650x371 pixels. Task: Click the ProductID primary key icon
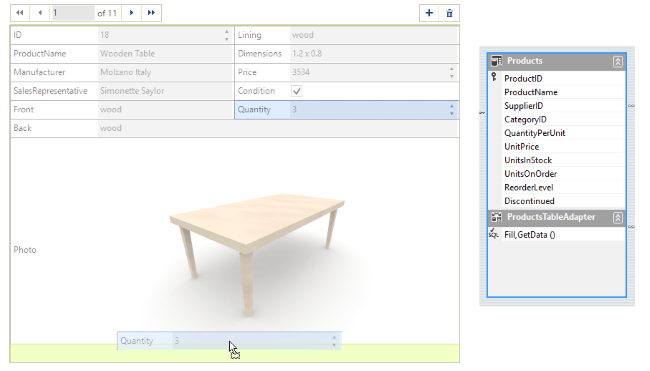(494, 77)
